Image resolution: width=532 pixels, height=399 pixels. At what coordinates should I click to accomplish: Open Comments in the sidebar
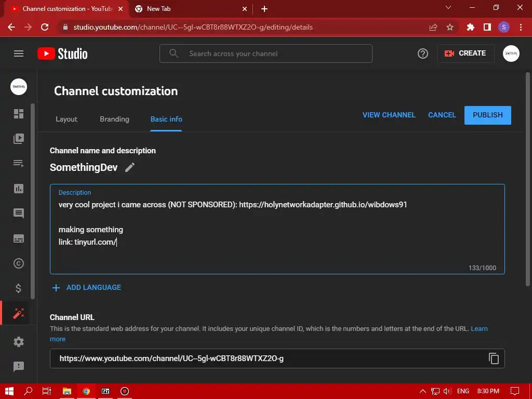point(19,214)
